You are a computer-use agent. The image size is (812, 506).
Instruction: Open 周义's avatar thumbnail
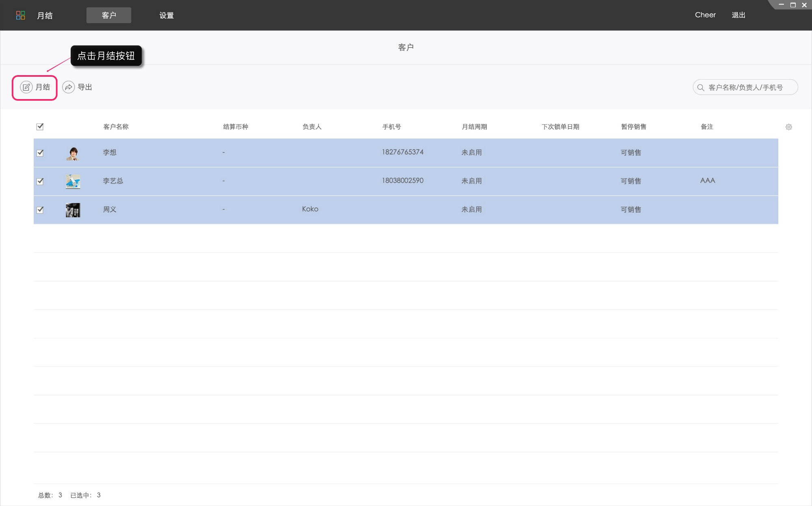tap(73, 210)
